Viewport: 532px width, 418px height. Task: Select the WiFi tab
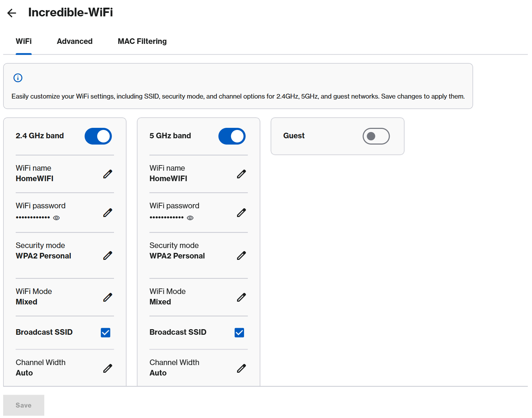(23, 41)
